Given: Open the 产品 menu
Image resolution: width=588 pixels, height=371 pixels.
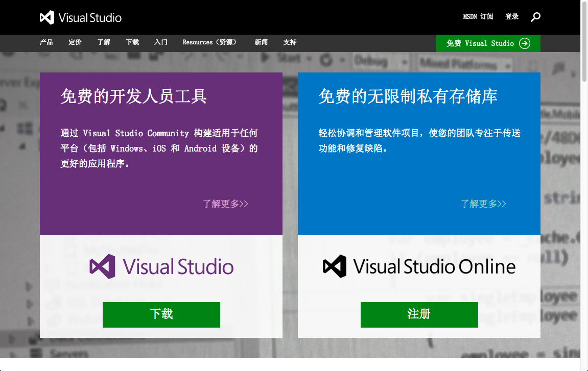Looking at the screenshot, I should [46, 42].
